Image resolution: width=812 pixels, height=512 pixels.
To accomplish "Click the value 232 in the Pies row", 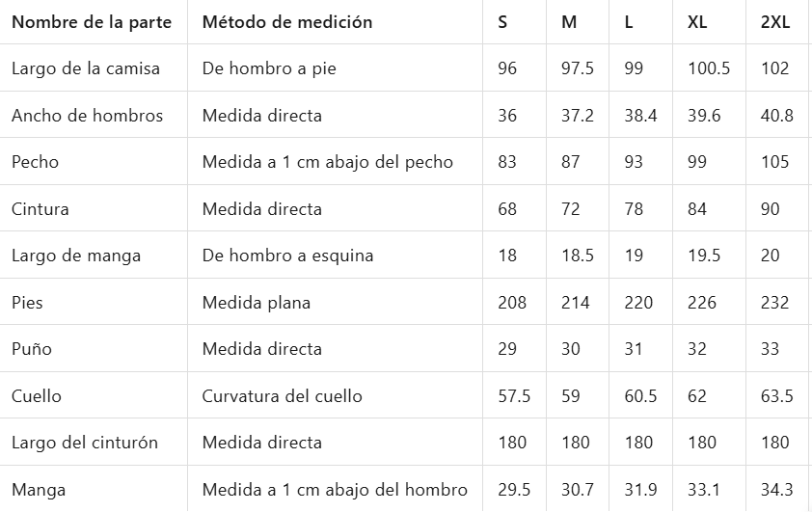I will [x=774, y=303].
